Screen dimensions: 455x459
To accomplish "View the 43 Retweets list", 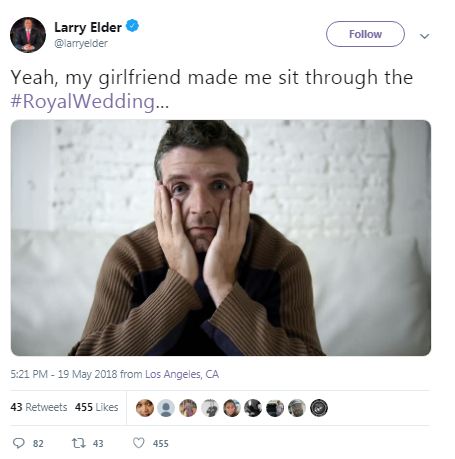I will [x=39, y=407].
